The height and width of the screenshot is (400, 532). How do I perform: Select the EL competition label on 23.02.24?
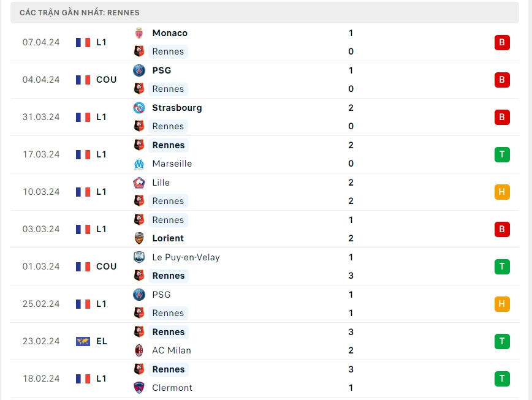click(102, 341)
